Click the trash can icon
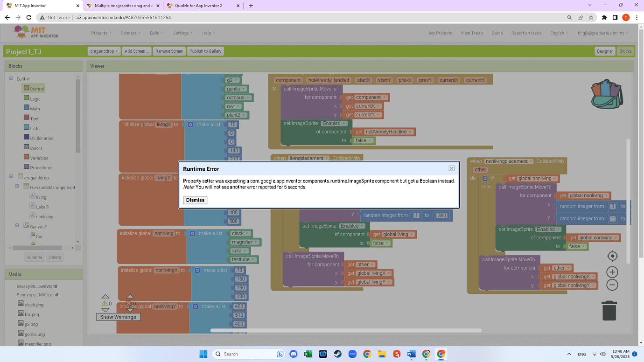Image resolution: width=644 pixels, height=362 pixels. click(609, 311)
